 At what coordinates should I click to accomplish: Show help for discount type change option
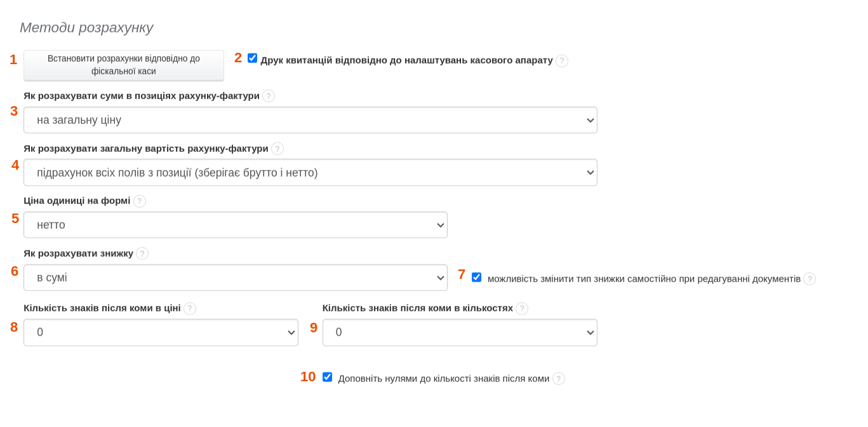coord(810,279)
